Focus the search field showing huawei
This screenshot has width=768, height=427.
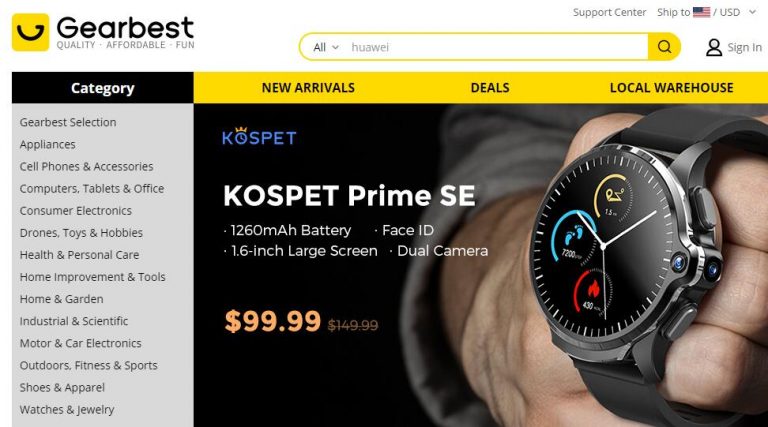pos(495,47)
